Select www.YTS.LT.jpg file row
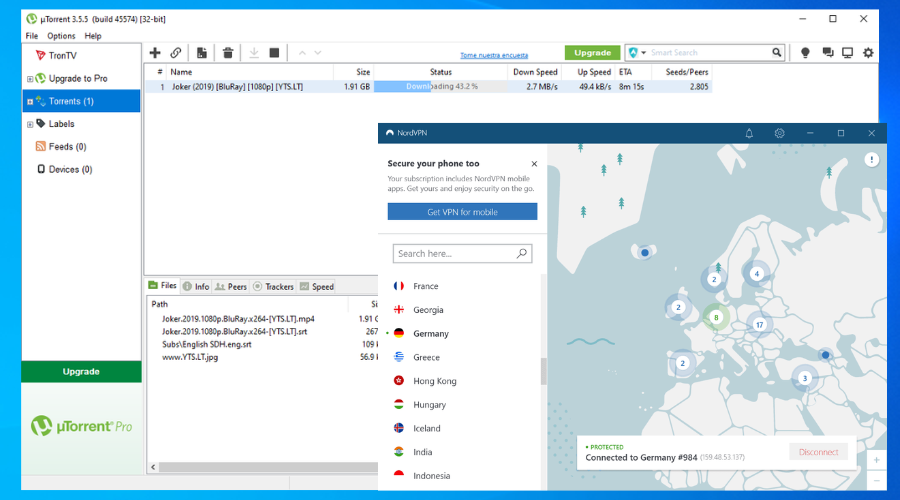Image resolution: width=900 pixels, height=500 pixels. tap(190, 357)
